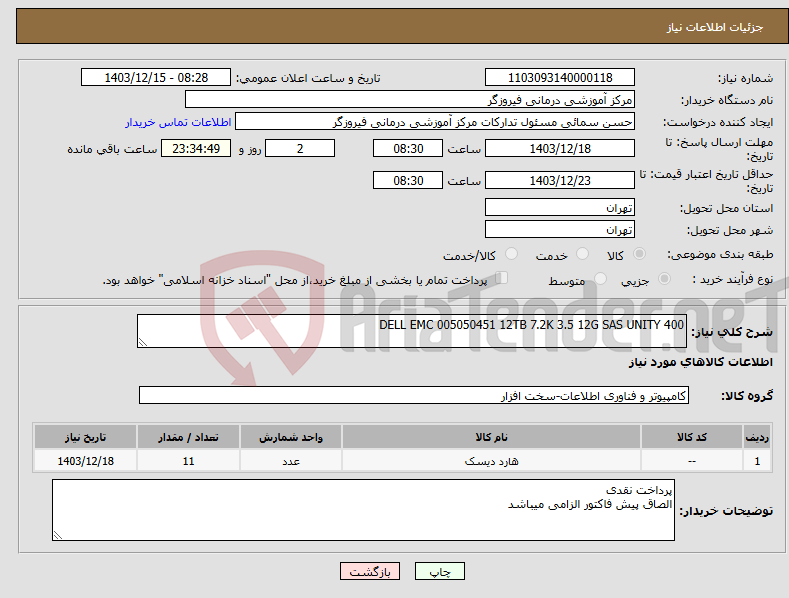Click the remaining time field 23:34:49
The image size is (789, 598).
196,148
